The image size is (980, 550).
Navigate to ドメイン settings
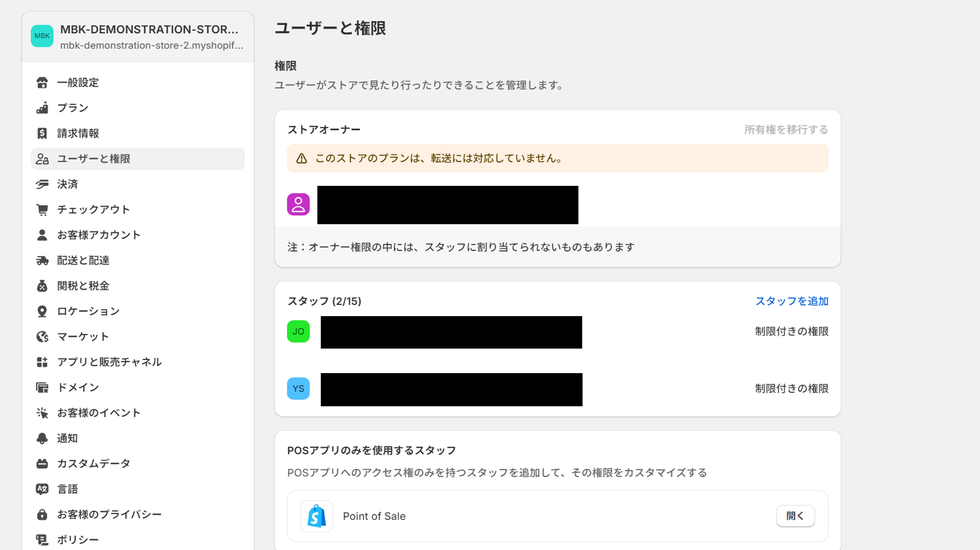(x=78, y=388)
